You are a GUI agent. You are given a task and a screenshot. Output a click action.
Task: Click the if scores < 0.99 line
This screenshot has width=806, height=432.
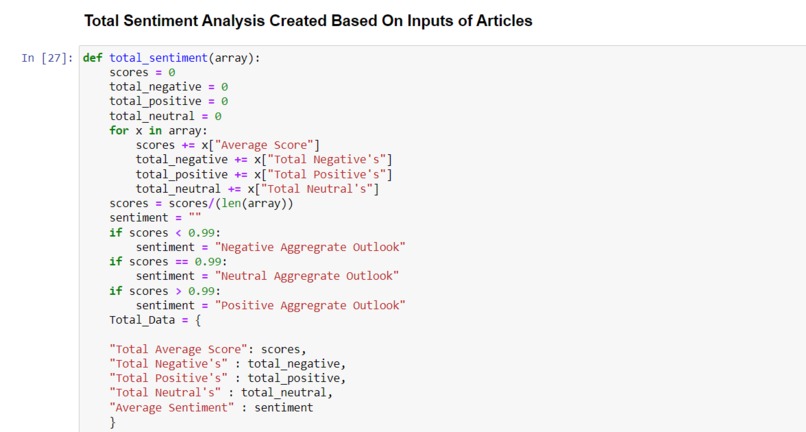point(165,232)
